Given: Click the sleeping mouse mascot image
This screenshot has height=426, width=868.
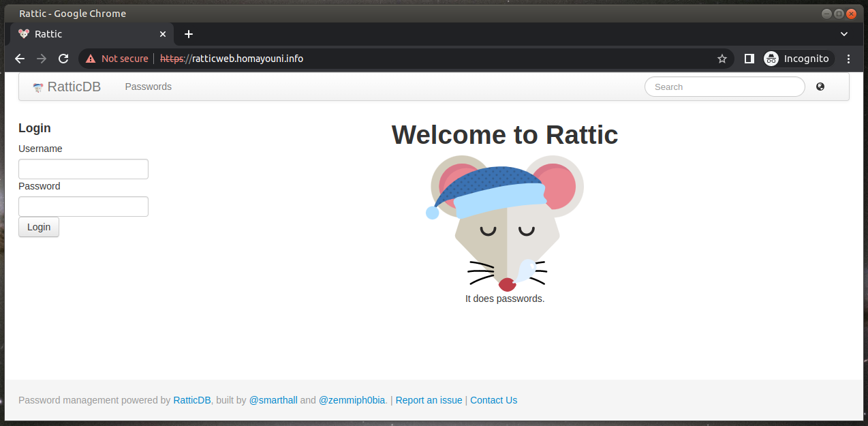Looking at the screenshot, I should [x=505, y=224].
